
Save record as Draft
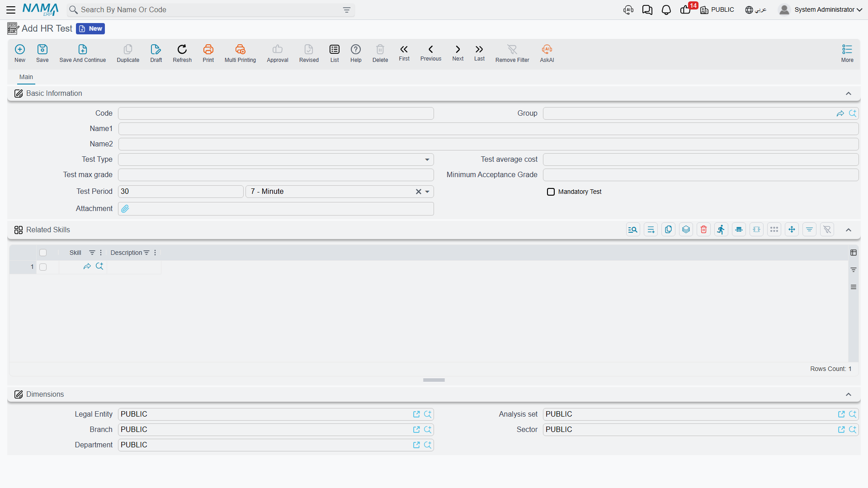click(156, 53)
